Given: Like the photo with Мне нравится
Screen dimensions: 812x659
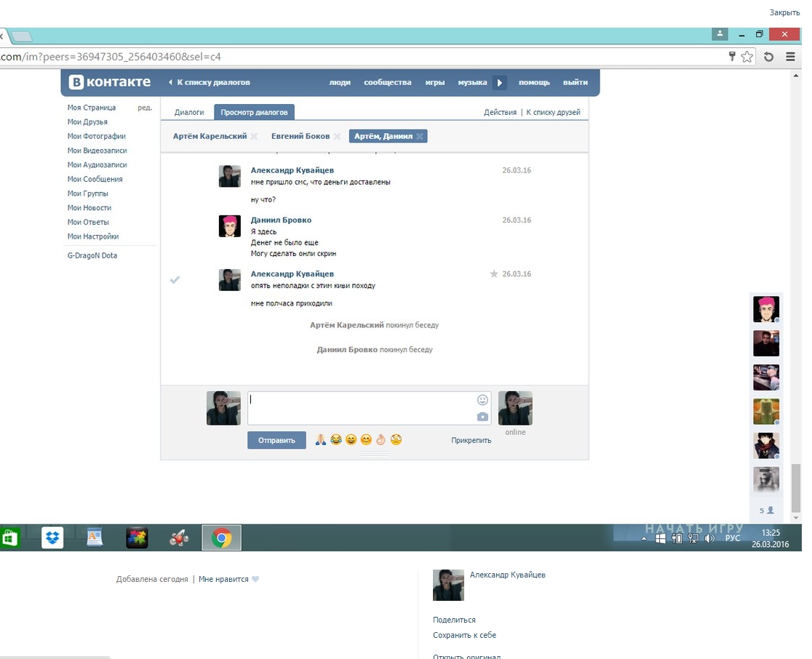Looking at the screenshot, I should [228, 579].
